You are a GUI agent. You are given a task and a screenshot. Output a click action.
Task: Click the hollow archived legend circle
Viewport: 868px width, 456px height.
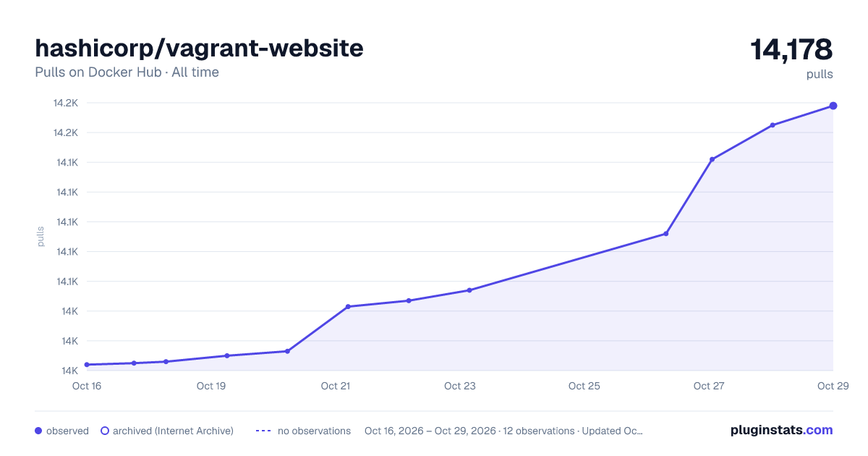pyautogui.click(x=105, y=431)
